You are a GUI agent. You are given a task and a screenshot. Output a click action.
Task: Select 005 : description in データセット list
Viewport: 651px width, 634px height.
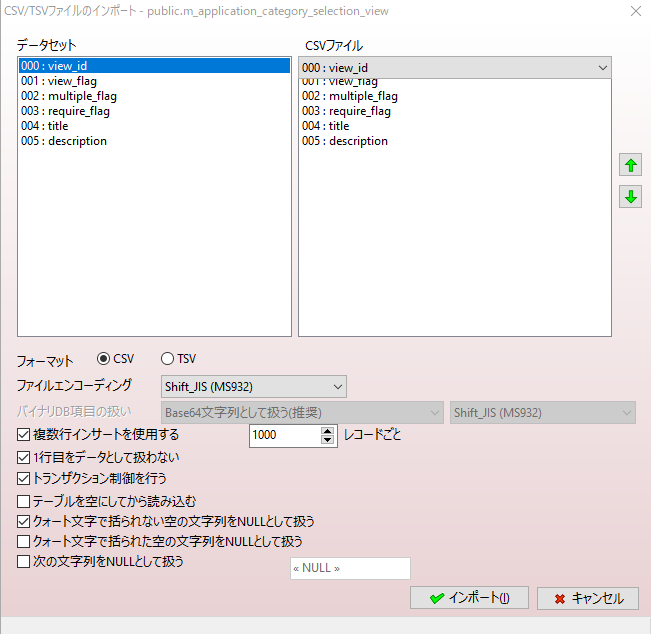click(x=63, y=141)
